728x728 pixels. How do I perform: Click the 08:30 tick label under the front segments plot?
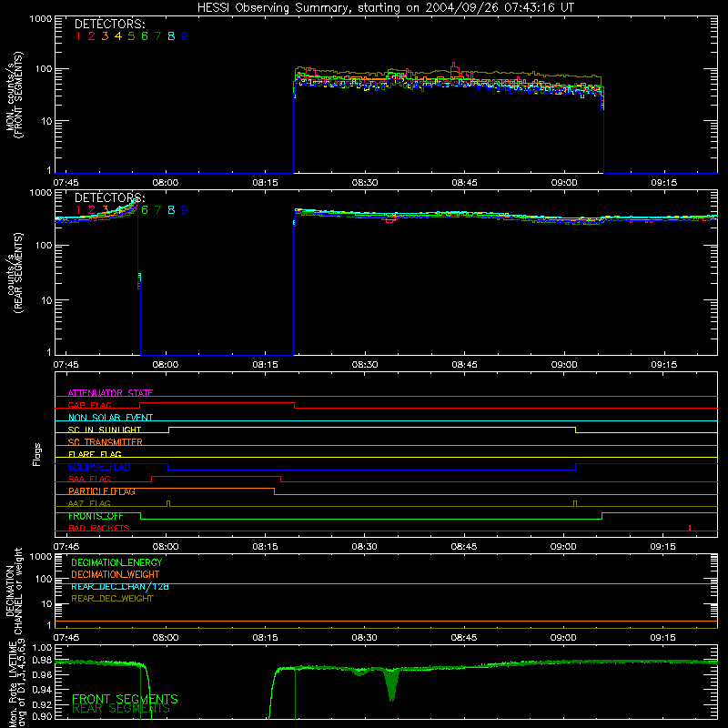365,183
